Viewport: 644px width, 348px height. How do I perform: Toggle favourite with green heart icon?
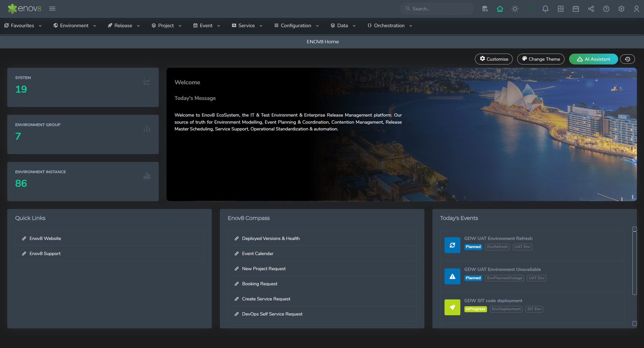point(530,9)
